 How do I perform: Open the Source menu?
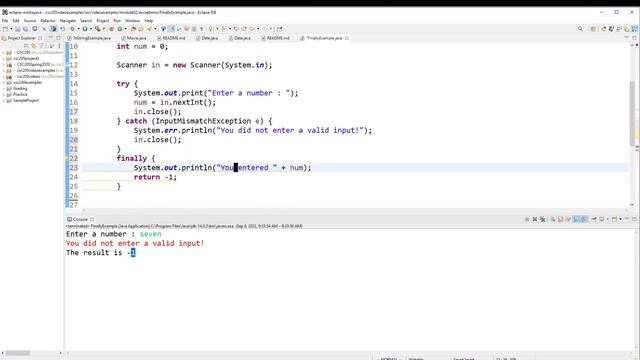tap(30, 20)
